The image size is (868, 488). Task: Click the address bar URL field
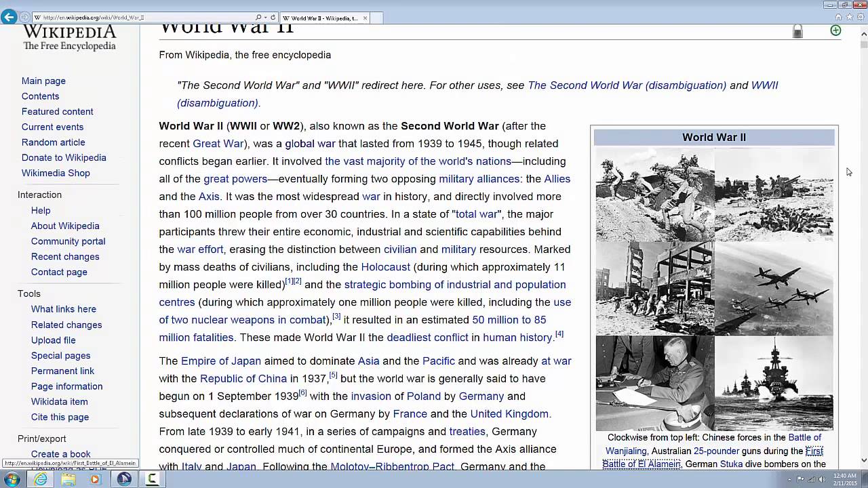[x=142, y=18]
